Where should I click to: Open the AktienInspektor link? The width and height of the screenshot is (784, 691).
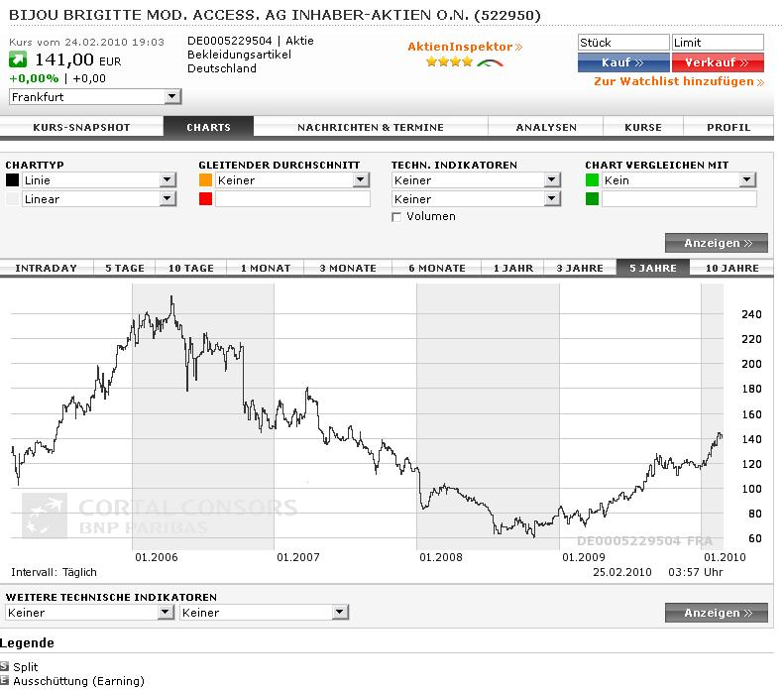[465, 47]
